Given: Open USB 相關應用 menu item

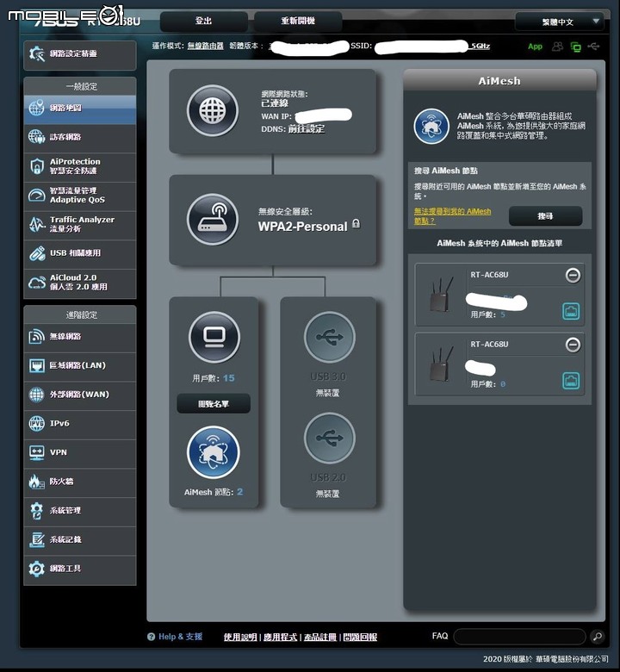Looking at the screenshot, I should click(x=80, y=253).
